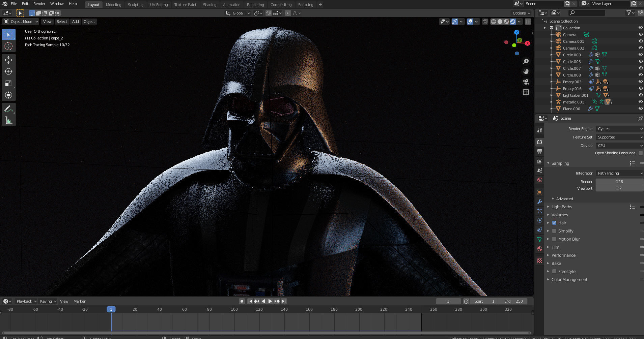Open Tool settings properties tab
Image resolution: width=644 pixels, height=339 pixels.
[x=540, y=130]
